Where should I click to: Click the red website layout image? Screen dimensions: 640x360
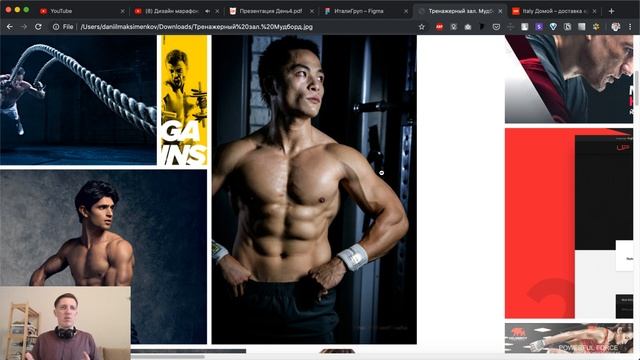click(x=569, y=223)
